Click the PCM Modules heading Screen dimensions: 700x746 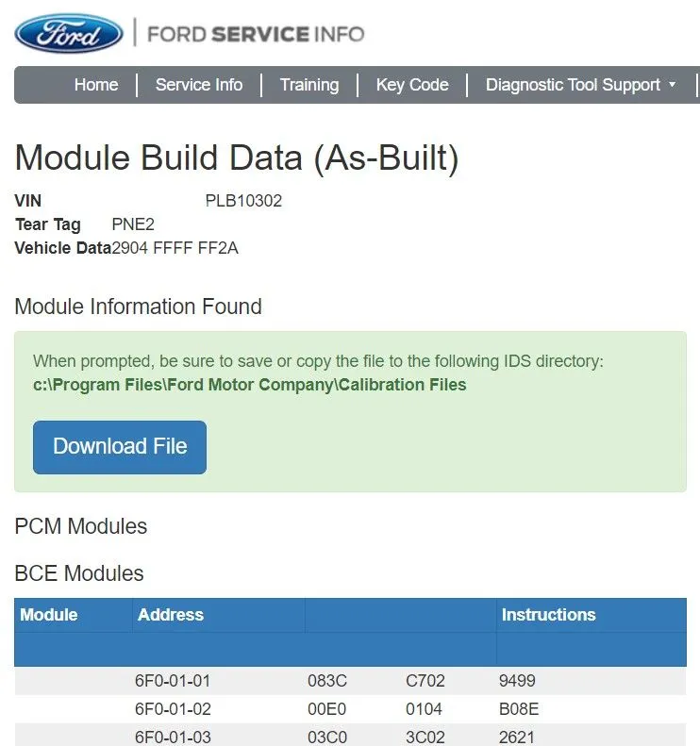coord(81,526)
